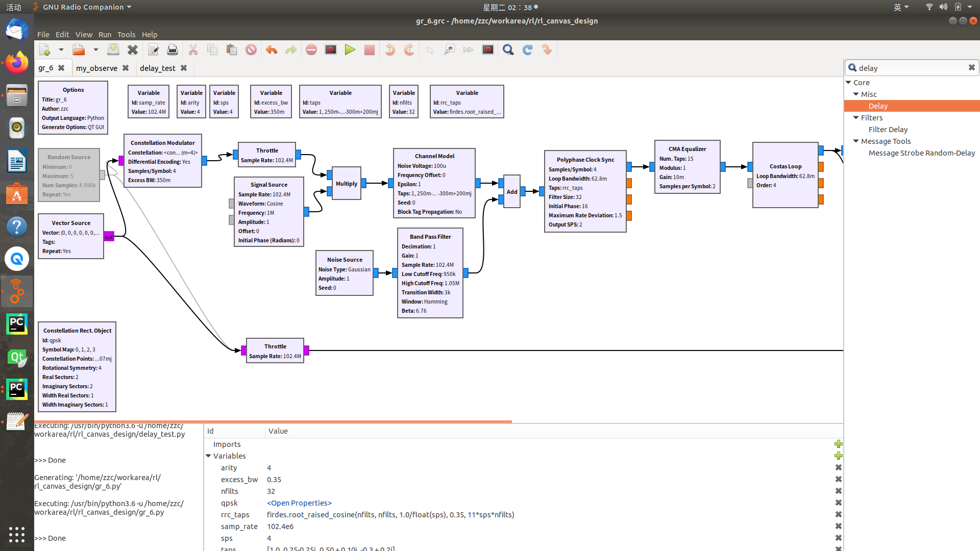
Task: Add a new Import with plus icon
Action: point(838,444)
